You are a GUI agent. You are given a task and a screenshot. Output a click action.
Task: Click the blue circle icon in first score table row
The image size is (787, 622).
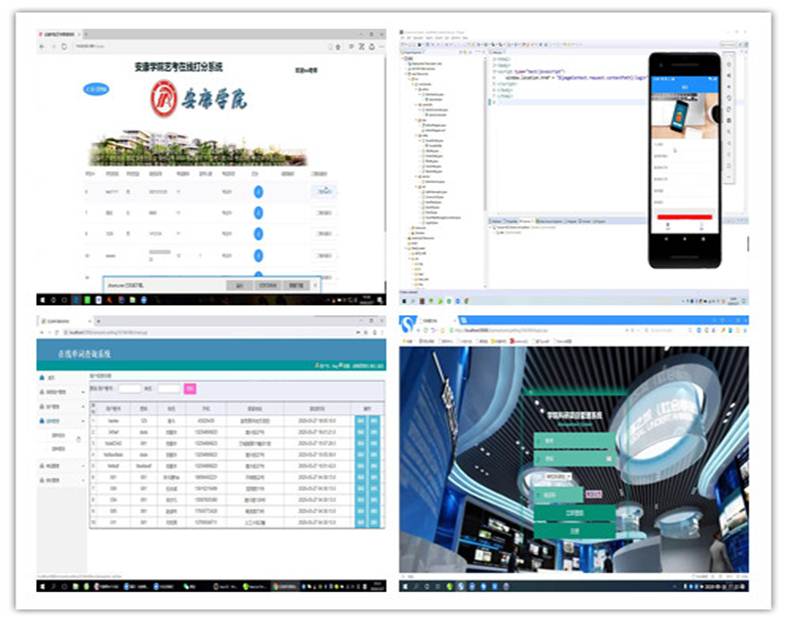click(258, 191)
